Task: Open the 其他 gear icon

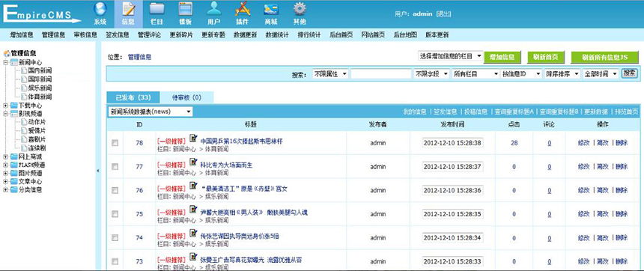Action: (300, 10)
